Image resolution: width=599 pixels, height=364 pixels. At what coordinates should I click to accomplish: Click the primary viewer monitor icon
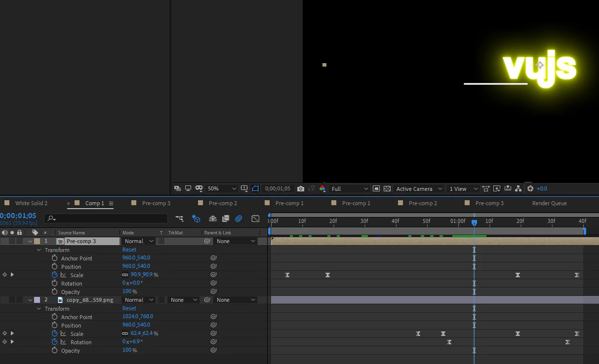[x=188, y=188]
